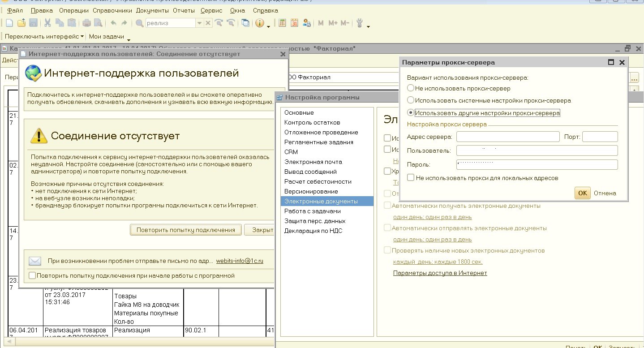This screenshot has height=348, width=644.
Task: Expand 'Переключить интерфейс' dropdown
Action: click(x=82, y=37)
